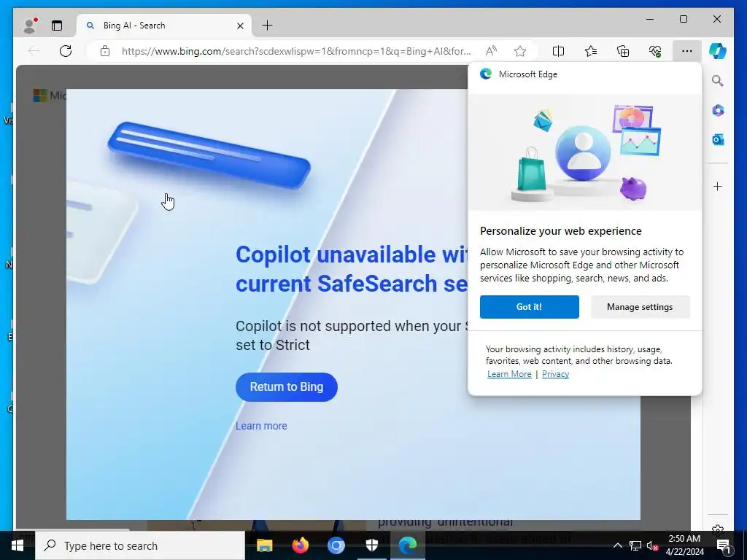Open Microsoft 365 sidebar icon
The height and width of the screenshot is (560, 747).
click(718, 111)
